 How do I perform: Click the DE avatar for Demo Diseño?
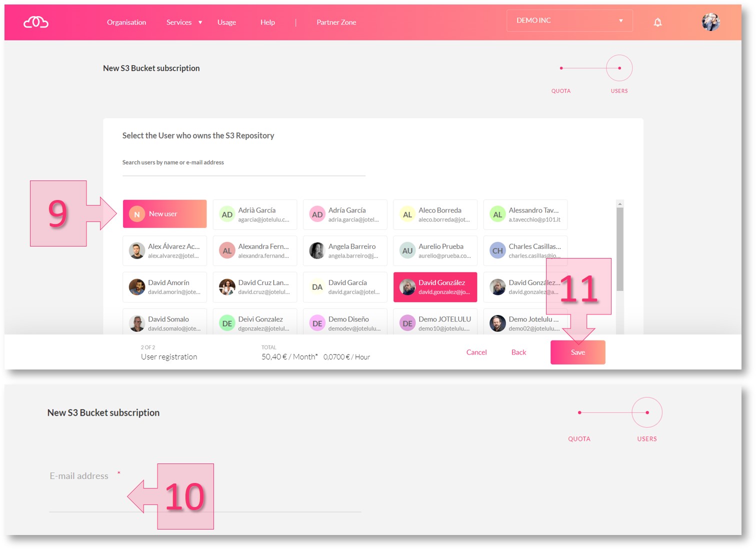pos(317,323)
